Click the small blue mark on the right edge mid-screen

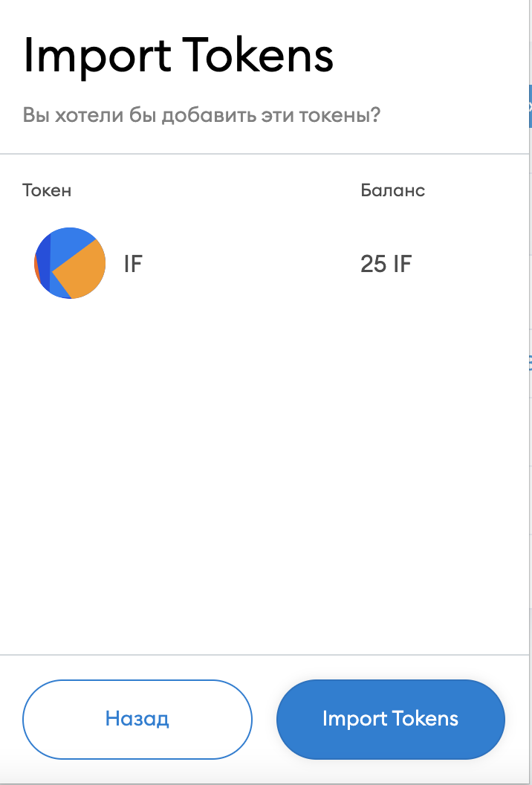[529, 363]
